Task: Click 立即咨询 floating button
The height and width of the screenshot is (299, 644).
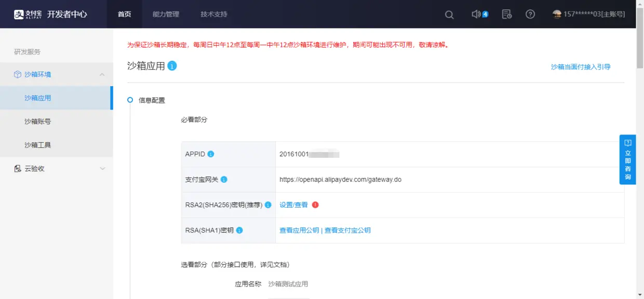Action: [627, 159]
